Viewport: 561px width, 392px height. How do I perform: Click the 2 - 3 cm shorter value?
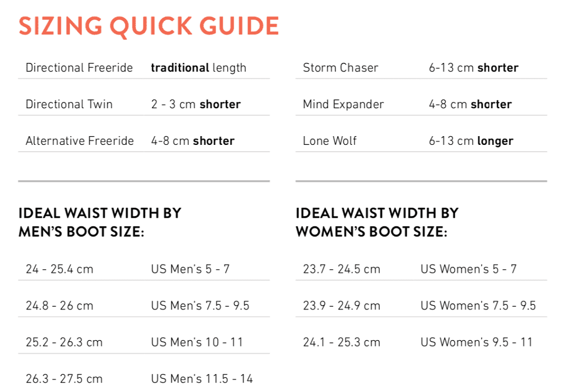click(196, 104)
